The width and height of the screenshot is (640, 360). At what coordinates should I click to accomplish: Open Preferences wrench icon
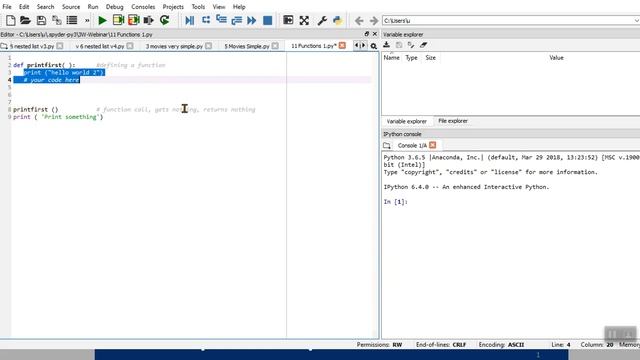tap(322, 20)
